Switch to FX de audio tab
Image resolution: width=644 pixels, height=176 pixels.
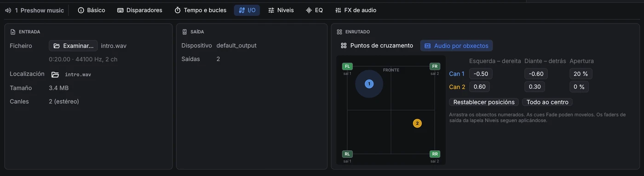(x=356, y=10)
